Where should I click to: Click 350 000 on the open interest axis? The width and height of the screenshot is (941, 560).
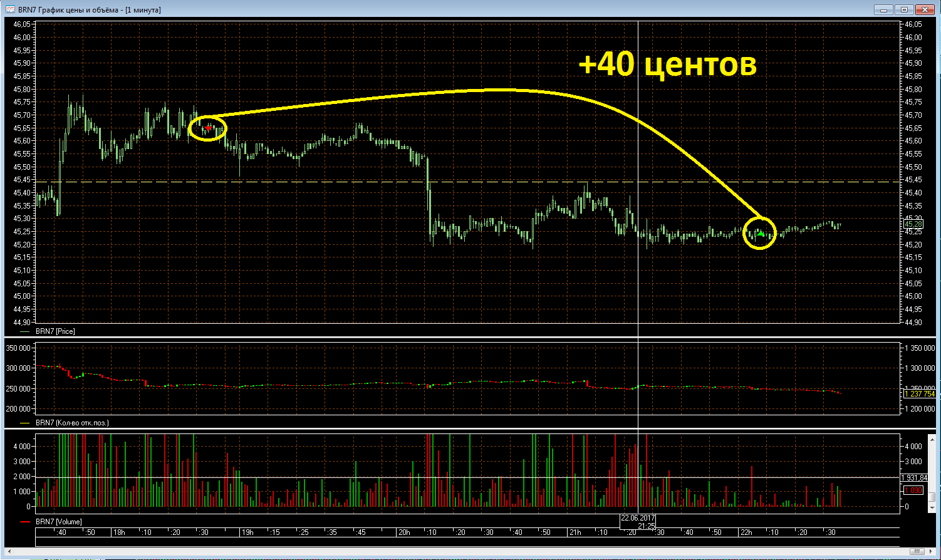click(18, 348)
